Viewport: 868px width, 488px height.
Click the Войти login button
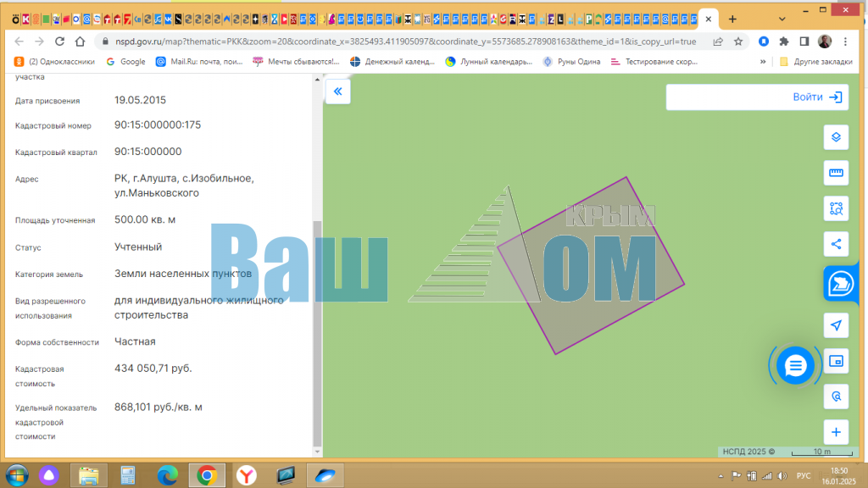[757, 97]
